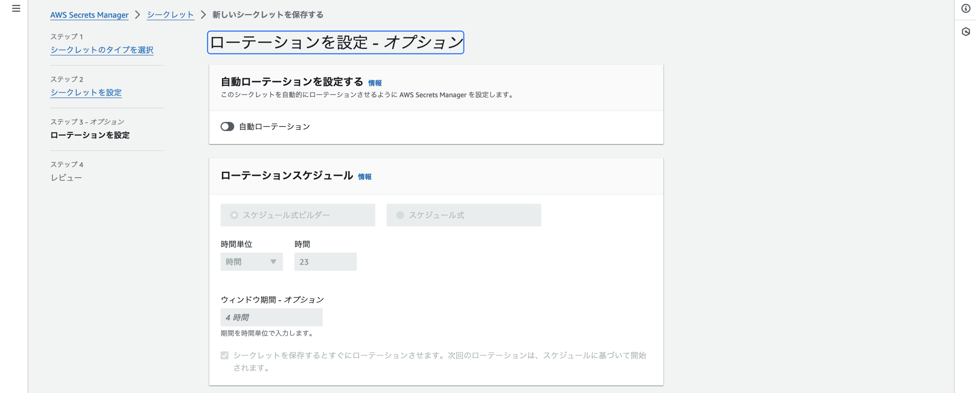Select the ローテーションを設定 step in sidebar
The height and width of the screenshot is (393, 980).
pyautogui.click(x=90, y=135)
